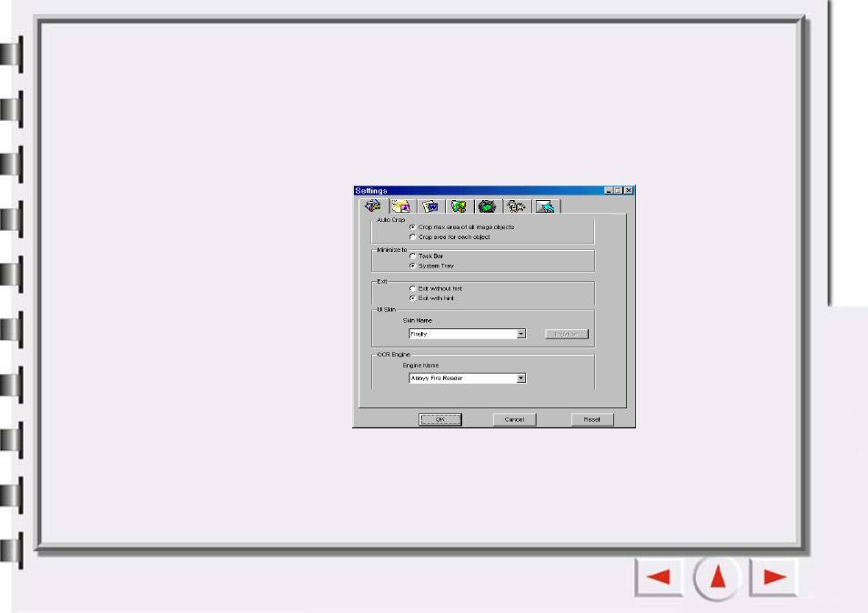Switch to the Word document settings tab
This screenshot has height=613, width=868.
[x=431, y=207]
